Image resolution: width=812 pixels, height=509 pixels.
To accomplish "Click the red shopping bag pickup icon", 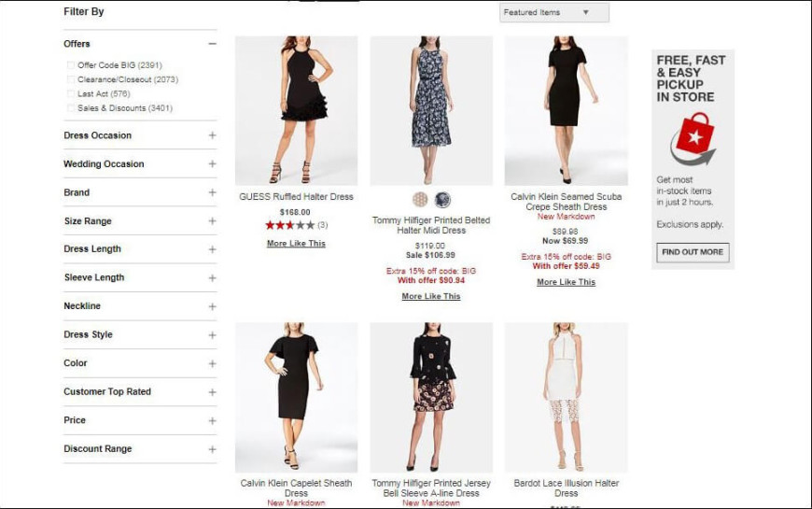I will tap(693, 139).
